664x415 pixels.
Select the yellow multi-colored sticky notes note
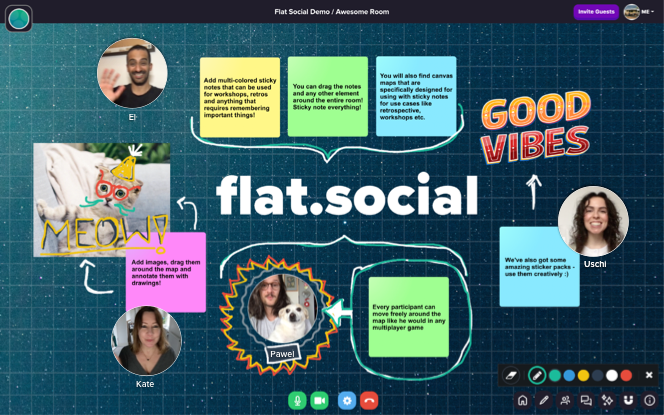pyautogui.click(x=240, y=97)
